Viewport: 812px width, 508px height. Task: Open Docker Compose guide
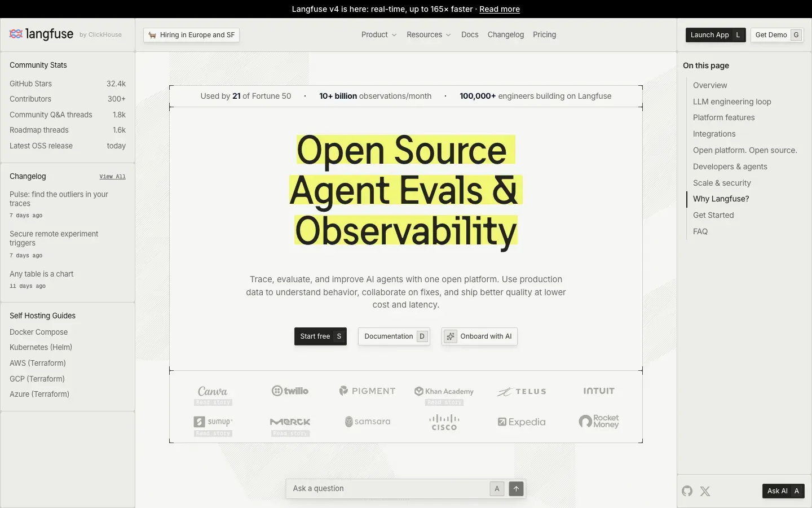point(38,332)
